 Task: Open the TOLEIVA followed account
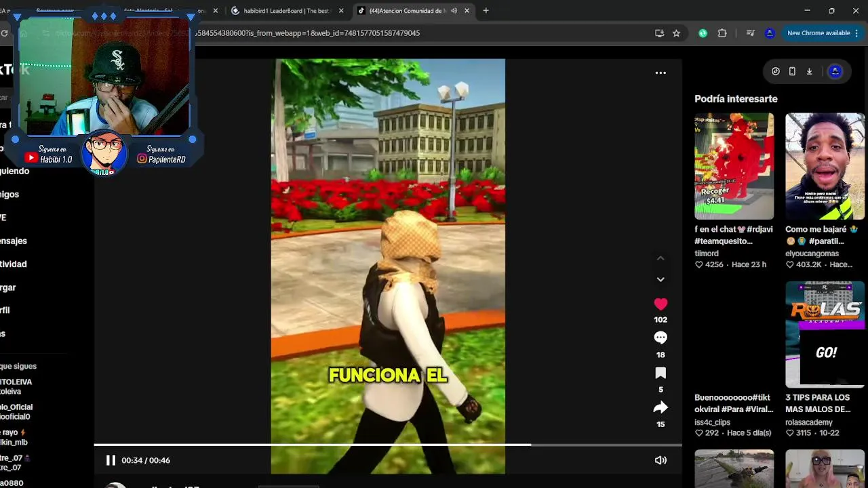tap(16, 386)
